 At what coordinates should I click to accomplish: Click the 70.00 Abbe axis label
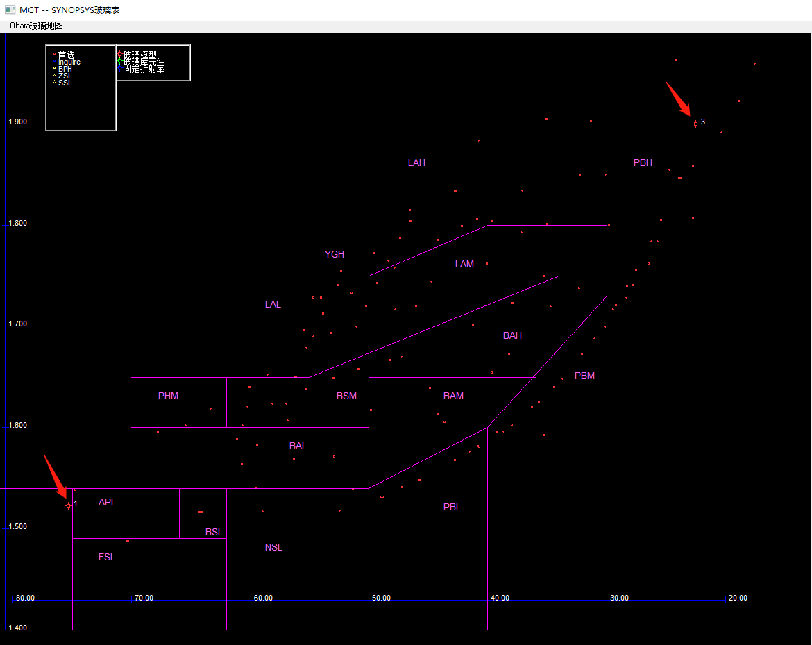pyautogui.click(x=144, y=598)
